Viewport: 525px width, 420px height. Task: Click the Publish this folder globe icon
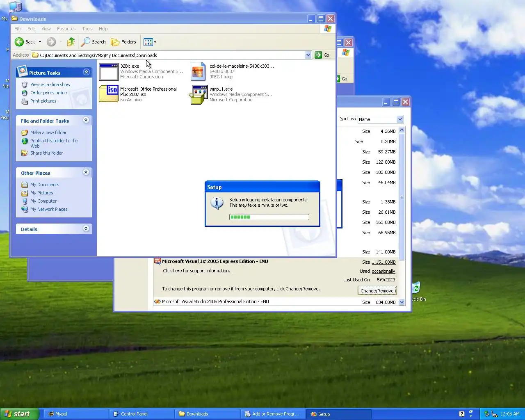[25, 141]
